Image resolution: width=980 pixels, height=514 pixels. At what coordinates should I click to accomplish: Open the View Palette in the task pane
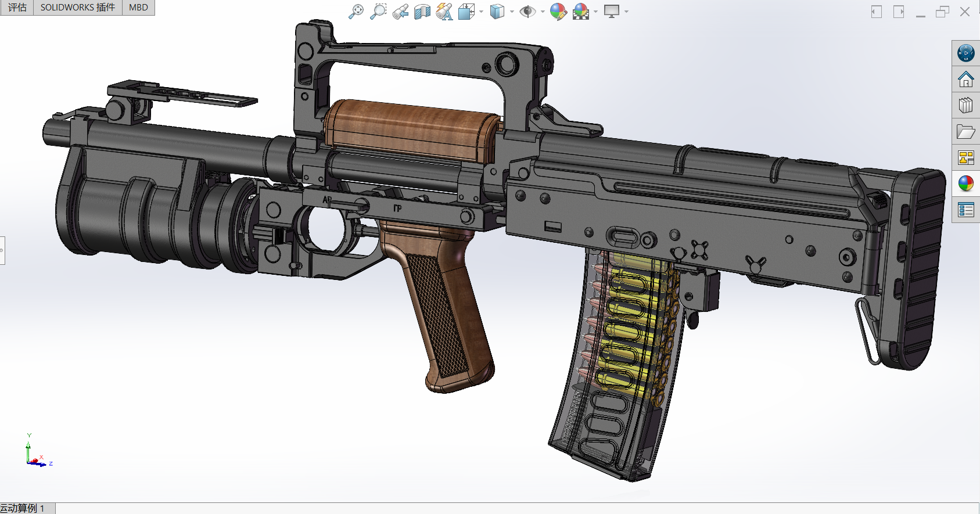coord(966,158)
